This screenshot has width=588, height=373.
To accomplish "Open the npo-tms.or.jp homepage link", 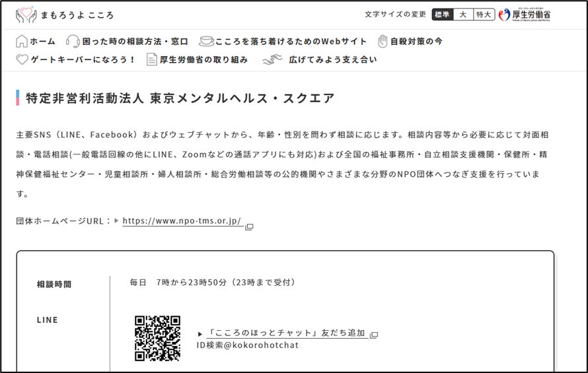I will coord(182,221).
